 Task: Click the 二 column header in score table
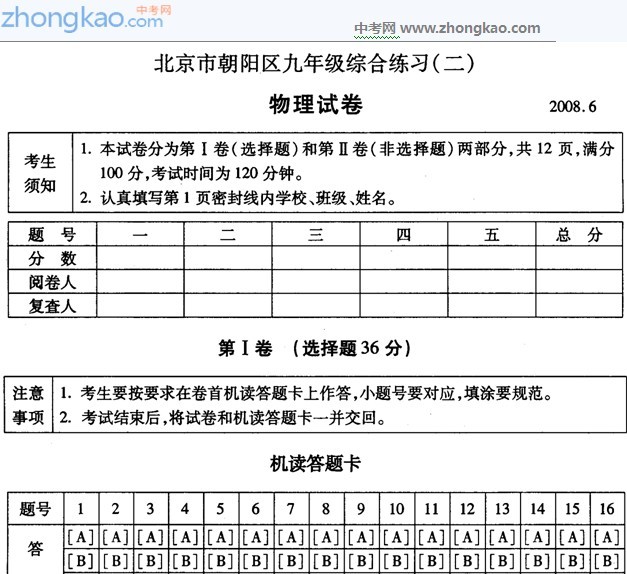click(228, 234)
